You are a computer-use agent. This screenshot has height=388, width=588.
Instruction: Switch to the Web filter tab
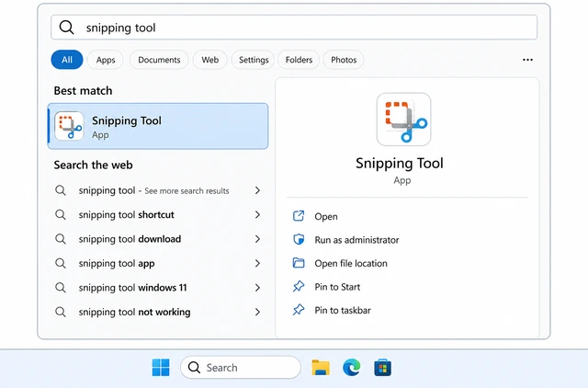click(210, 60)
